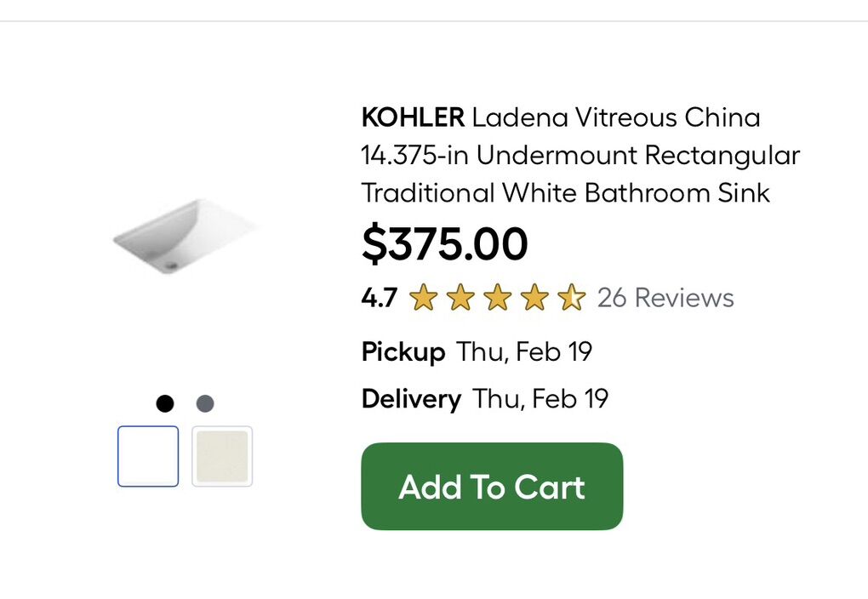Viewport: 868px width, 599px height.
Task: Click the second gold rating star
Action: (x=460, y=298)
